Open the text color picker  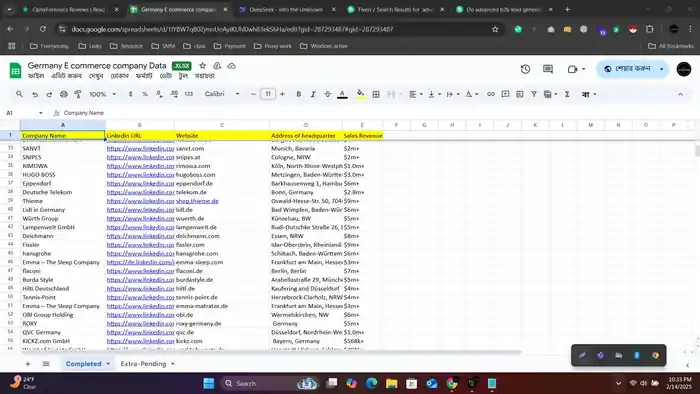[342, 94]
